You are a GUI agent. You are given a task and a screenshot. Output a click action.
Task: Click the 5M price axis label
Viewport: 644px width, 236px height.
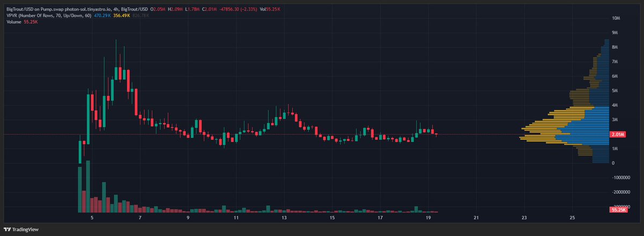point(615,90)
